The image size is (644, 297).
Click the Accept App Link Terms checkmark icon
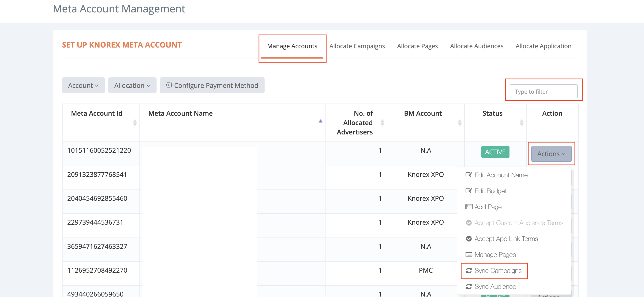[x=469, y=239]
